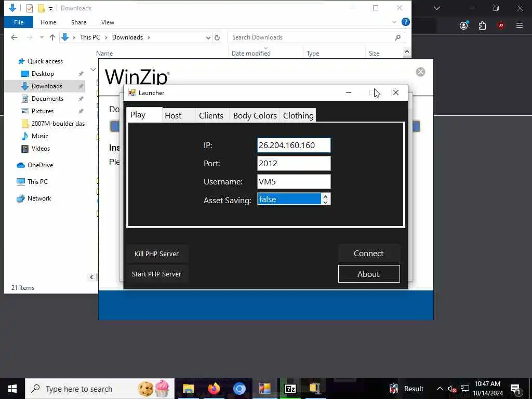Select Quick access in navigation pane
The height and width of the screenshot is (399, 532).
pyautogui.click(x=45, y=61)
